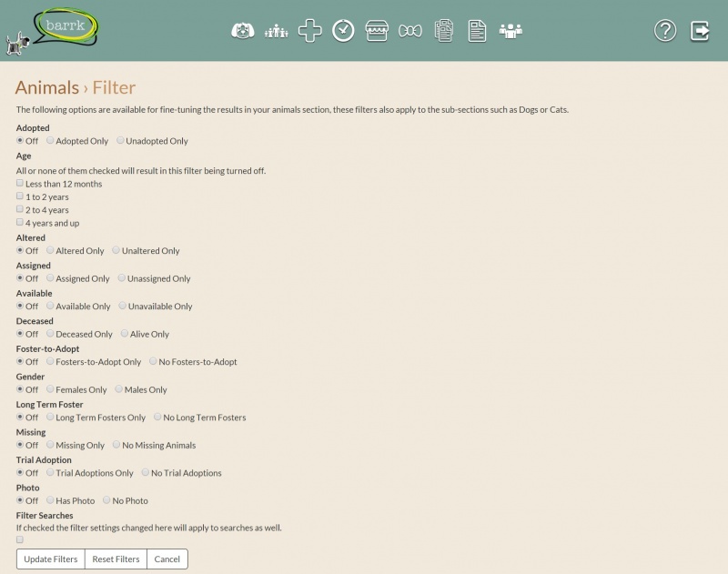Click the logout exit icon
728x574 pixels.
(x=700, y=31)
